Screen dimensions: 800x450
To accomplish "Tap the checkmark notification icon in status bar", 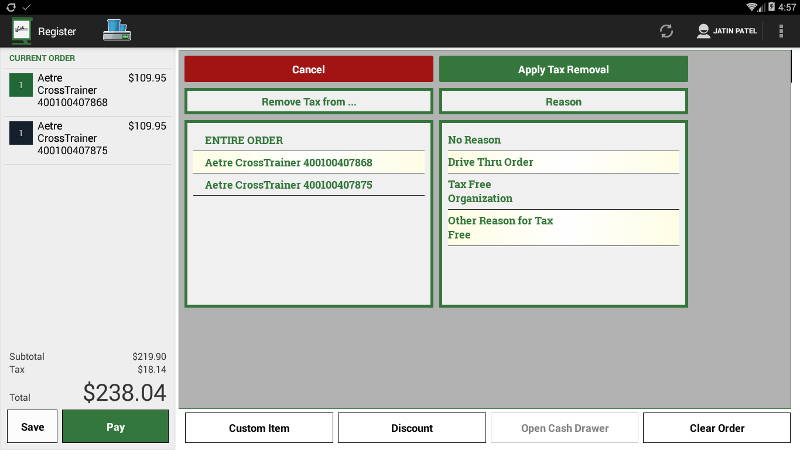I will (x=27, y=7).
